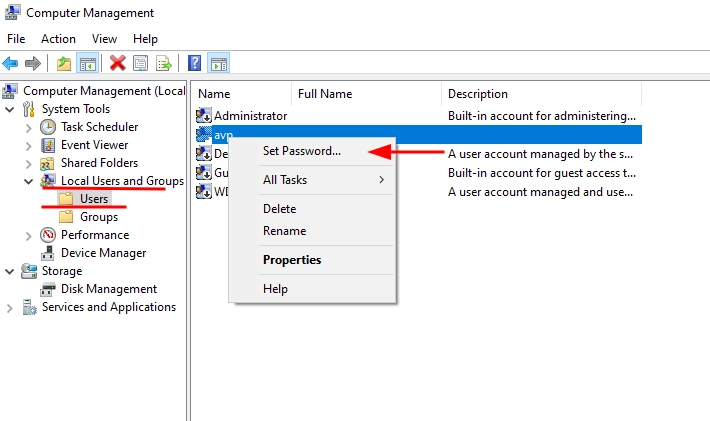Collapse the Storage tree node
The height and width of the screenshot is (421, 710).
(11, 271)
